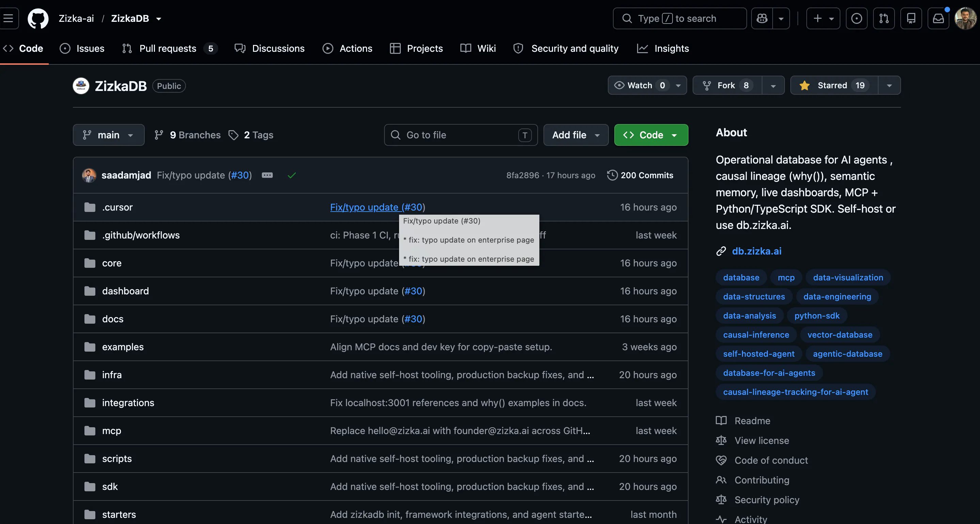Click the Fix/typo update (#30) link in .cursor row
Viewport: 980px width, 524px height.
[377, 207]
